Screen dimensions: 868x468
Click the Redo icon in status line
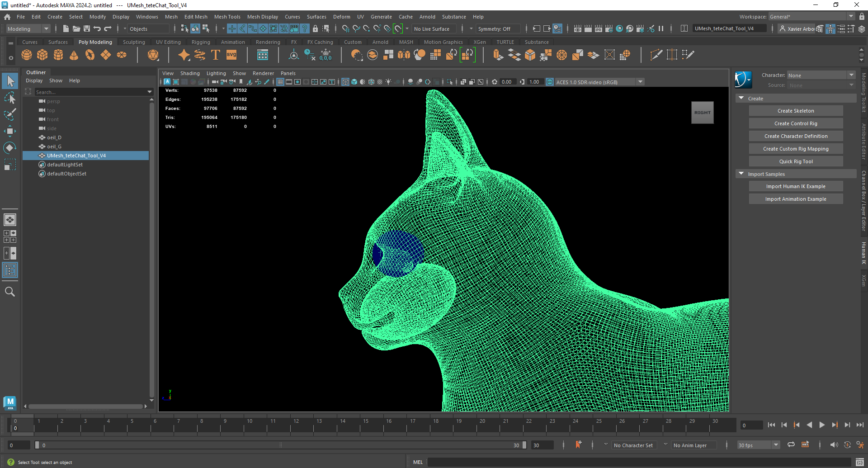[108, 28]
